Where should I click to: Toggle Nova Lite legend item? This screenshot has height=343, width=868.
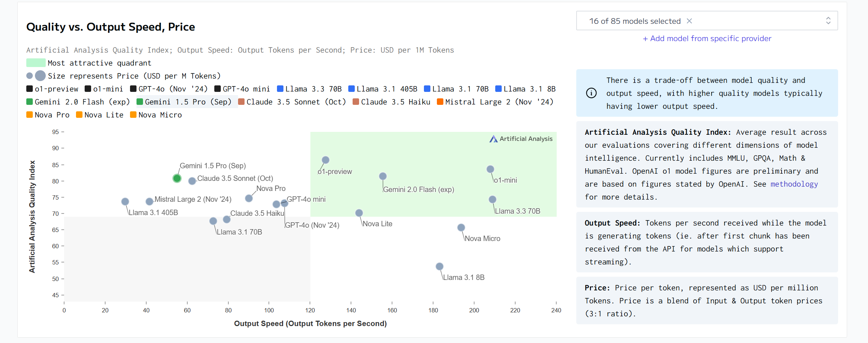100,115
